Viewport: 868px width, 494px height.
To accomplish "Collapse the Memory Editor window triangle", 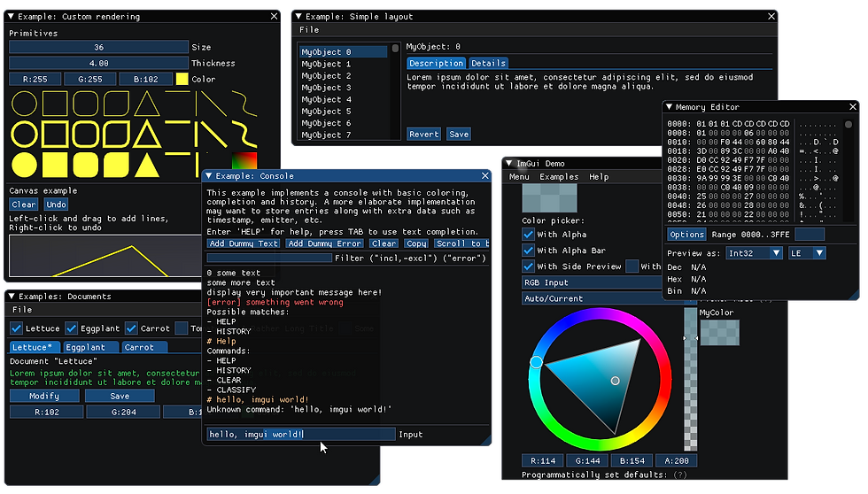I will 670,107.
